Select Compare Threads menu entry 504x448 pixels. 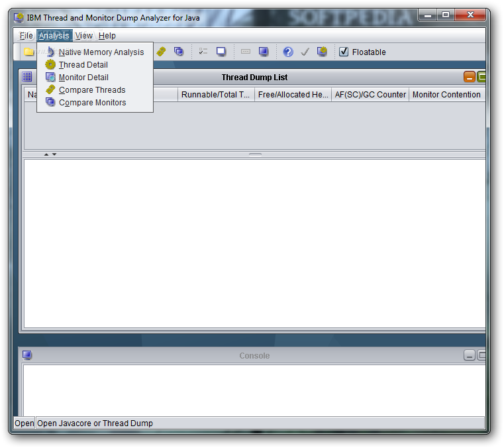95,89
